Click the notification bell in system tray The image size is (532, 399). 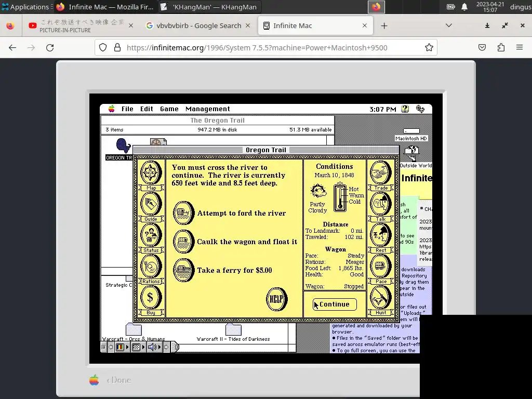[464, 7]
